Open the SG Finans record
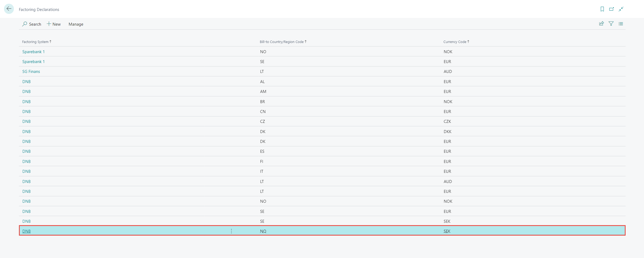 pyautogui.click(x=31, y=72)
